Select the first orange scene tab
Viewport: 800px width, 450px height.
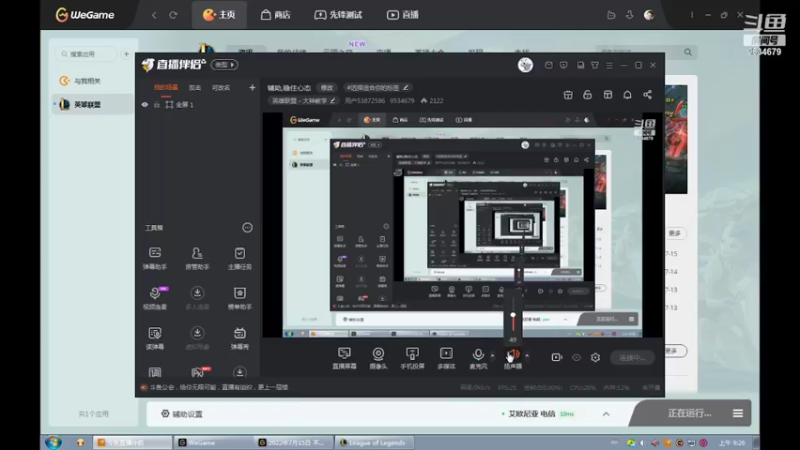tap(166, 88)
